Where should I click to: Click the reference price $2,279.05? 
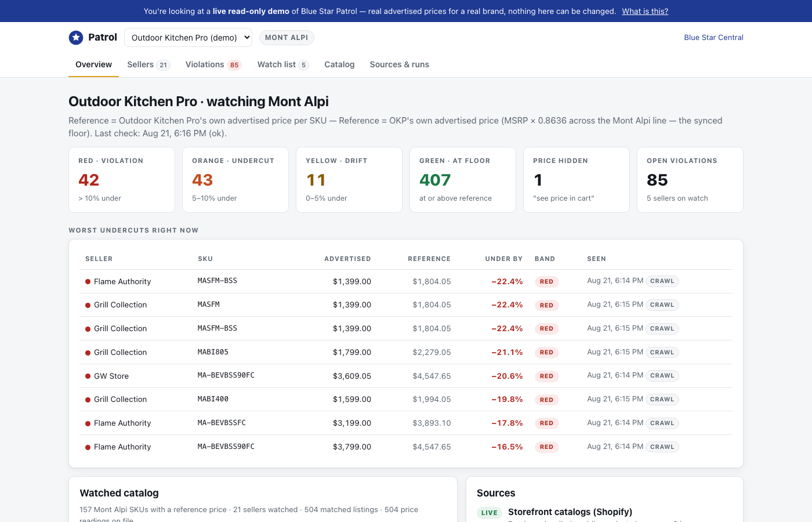(x=432, y=352)
